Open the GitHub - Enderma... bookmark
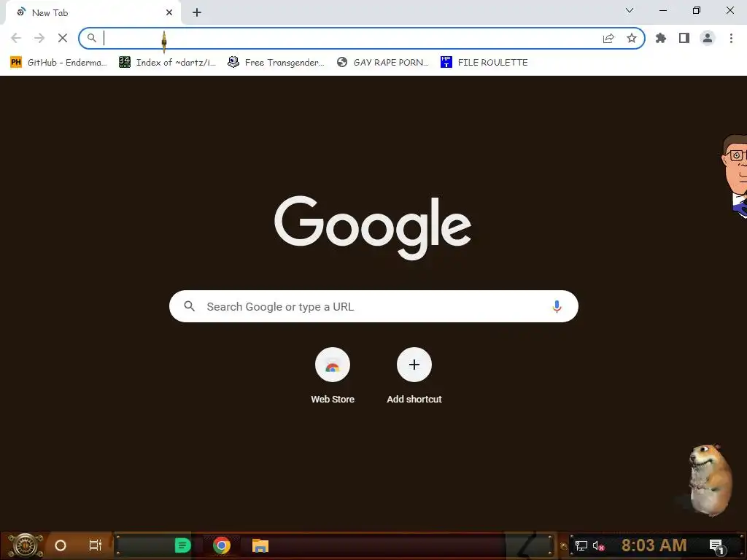Viewport: 747px width, 560px height. (x=58, y=63)
